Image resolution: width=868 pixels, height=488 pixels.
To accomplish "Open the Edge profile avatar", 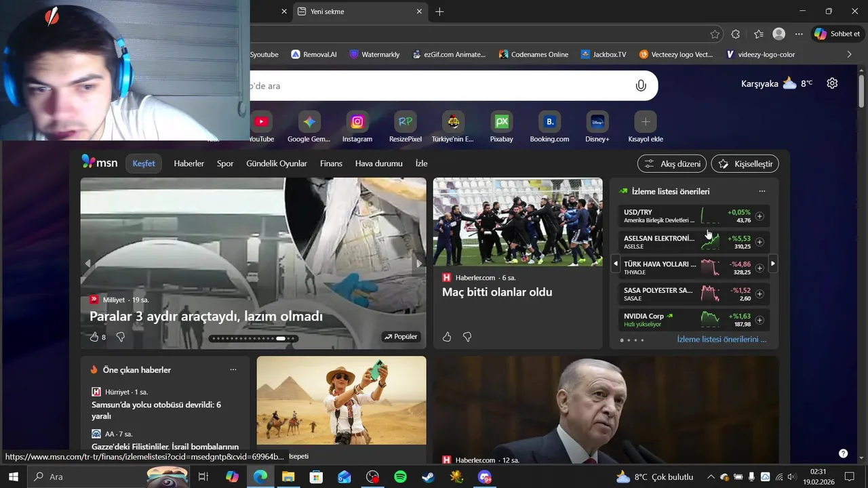I will click(x=779, y=34).
